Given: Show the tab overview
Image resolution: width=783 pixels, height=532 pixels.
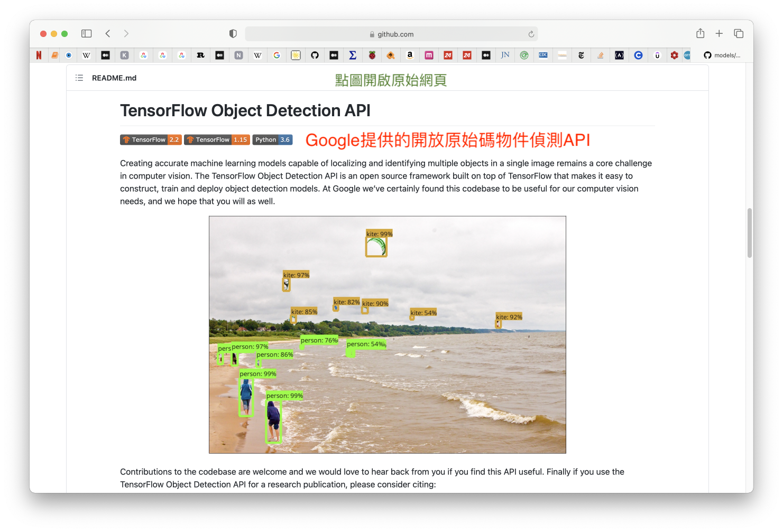Looking at the screenshot, I should [x=739, y=34].
